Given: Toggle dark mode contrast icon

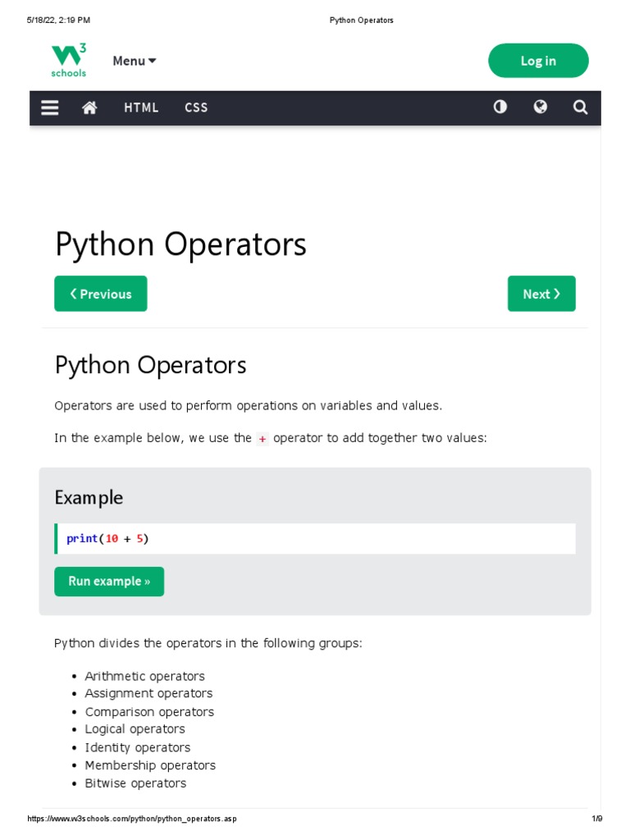Looking at the screenshot, I should (x=500, y=107).
